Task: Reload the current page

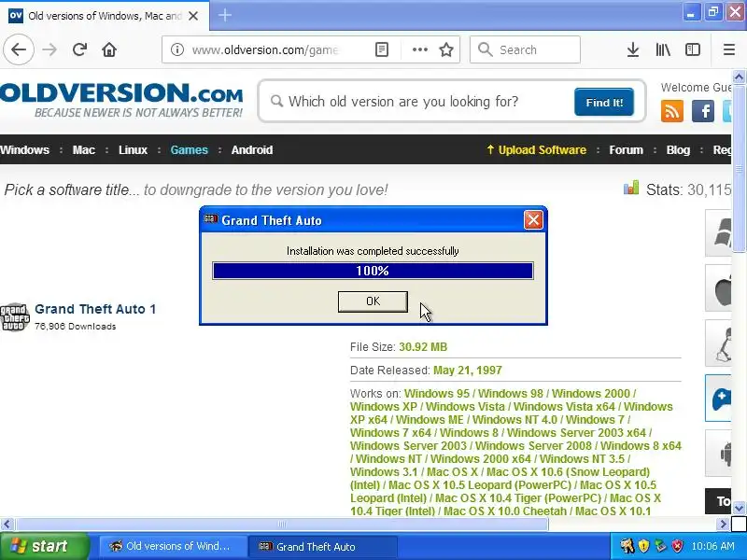Action: 79,49
